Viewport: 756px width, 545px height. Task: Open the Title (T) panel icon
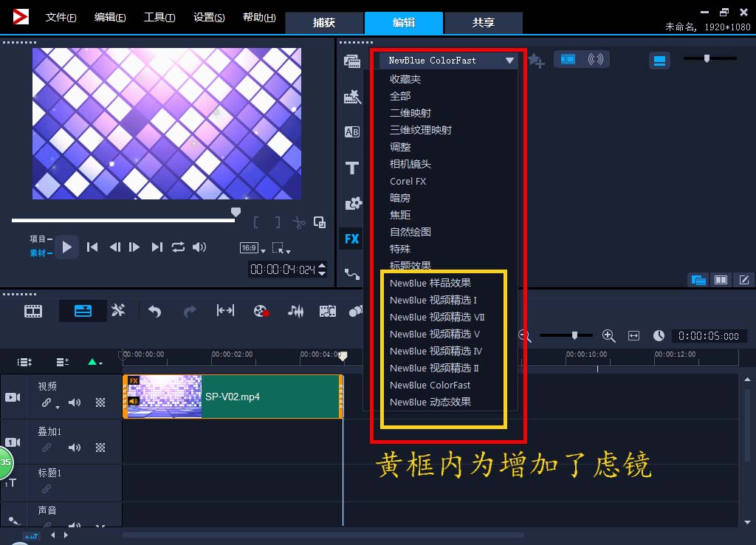point(352,168)
